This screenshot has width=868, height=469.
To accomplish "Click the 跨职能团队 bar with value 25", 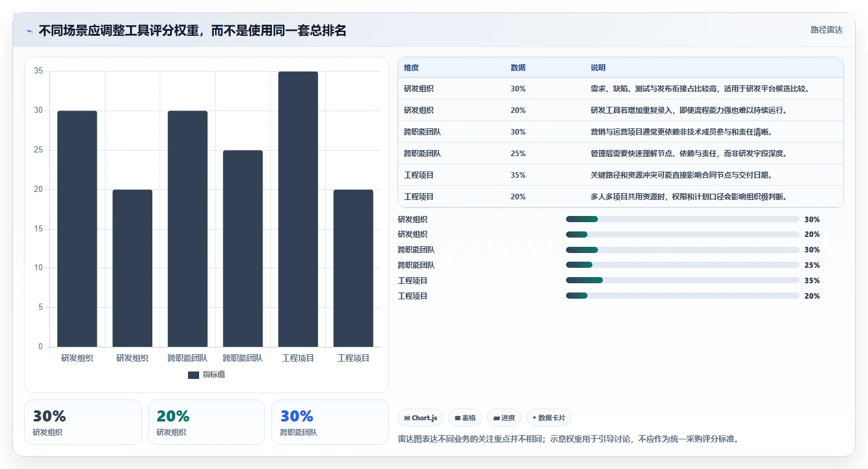I will [243, 249].
